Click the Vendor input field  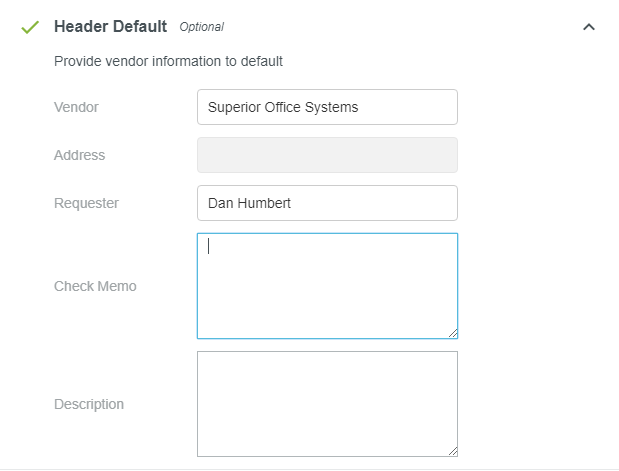[x=327, y=107]
